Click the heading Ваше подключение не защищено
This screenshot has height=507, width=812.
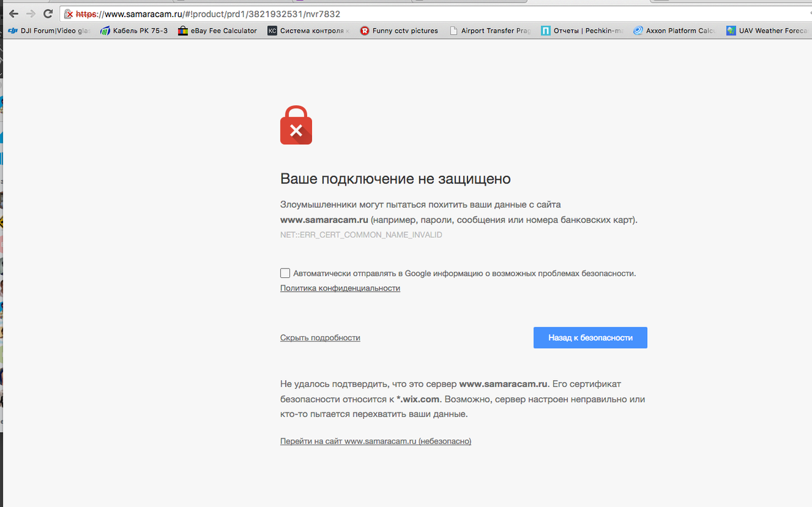[395, 179]
